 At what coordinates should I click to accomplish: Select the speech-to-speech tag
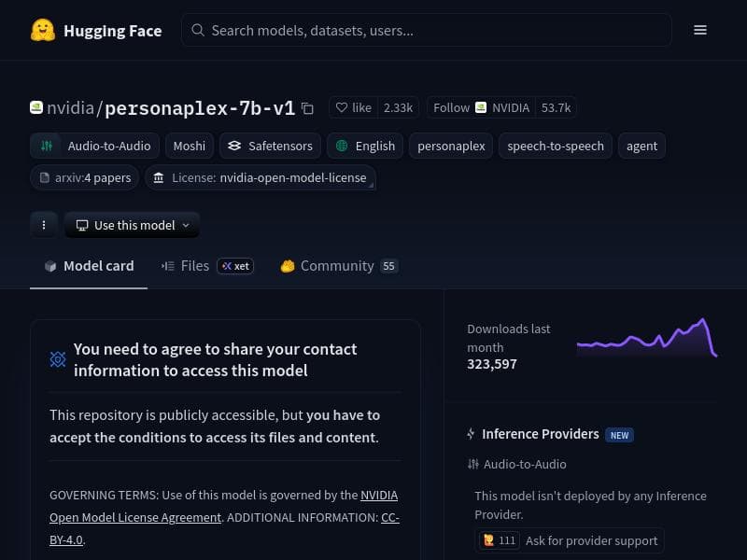coord(556,146)
